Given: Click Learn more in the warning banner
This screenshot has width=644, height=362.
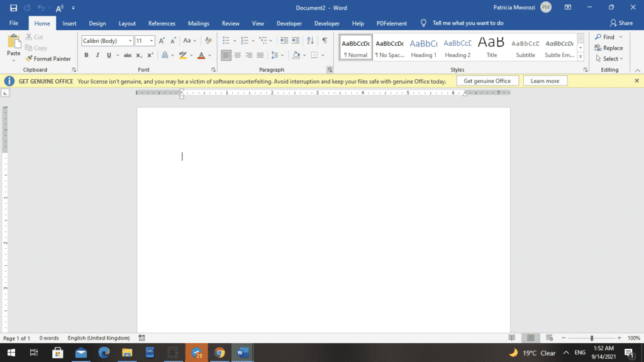Looking at the screenshot, I should pyautogui.click(x=545, y=81).
